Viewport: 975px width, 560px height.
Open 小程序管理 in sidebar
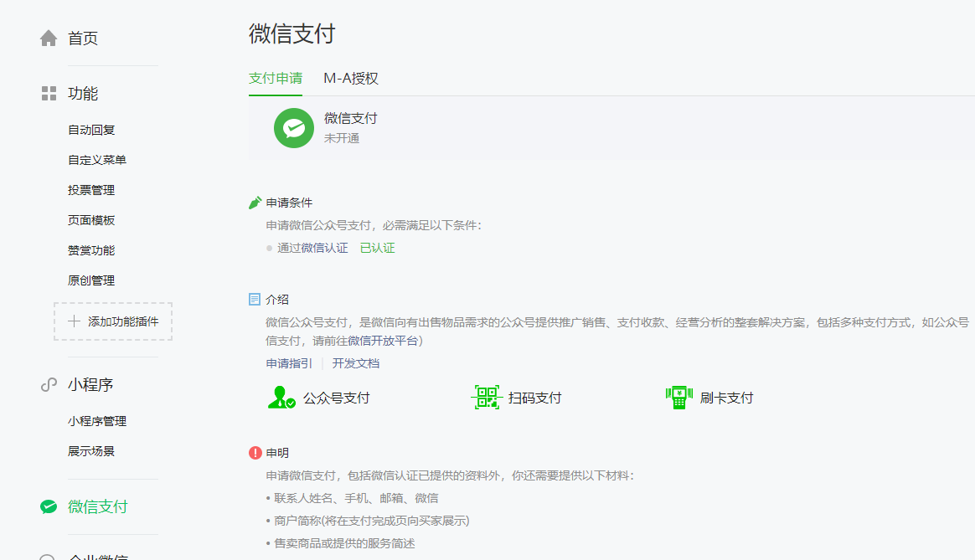97,421
